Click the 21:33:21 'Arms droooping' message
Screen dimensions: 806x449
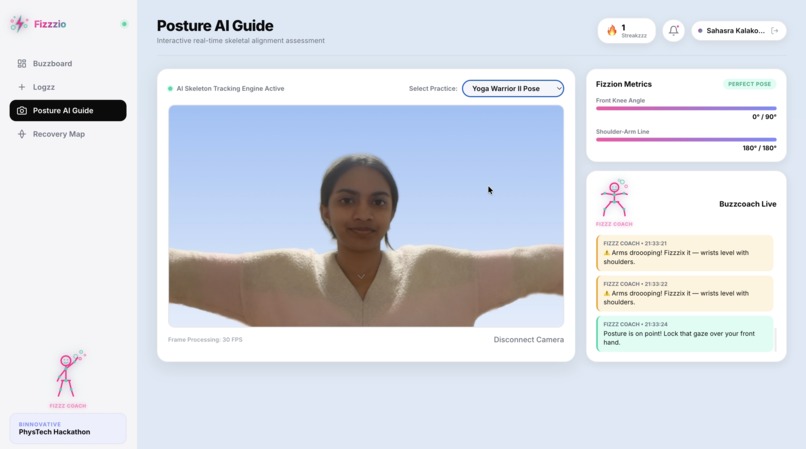(x=685, y=253)
